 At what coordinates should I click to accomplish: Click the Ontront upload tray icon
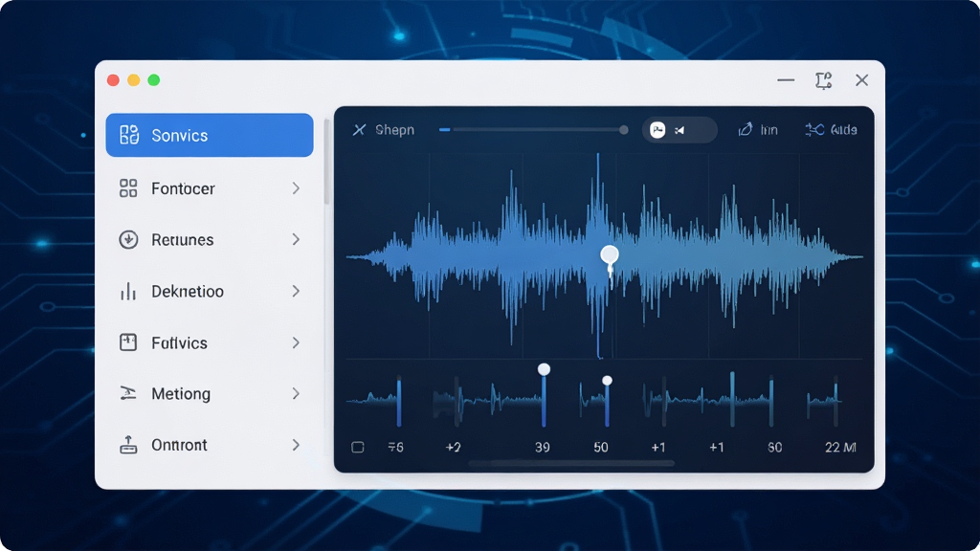point(128,445)
